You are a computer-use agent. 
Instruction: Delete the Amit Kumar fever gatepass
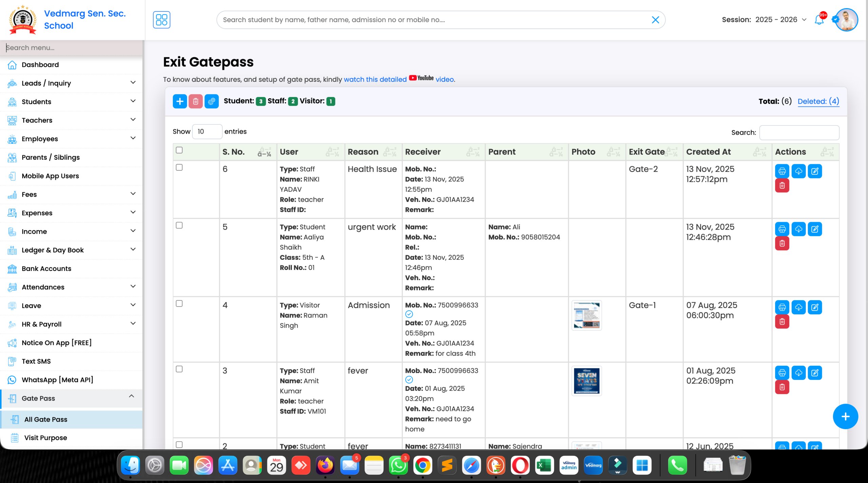coord(782,387)
